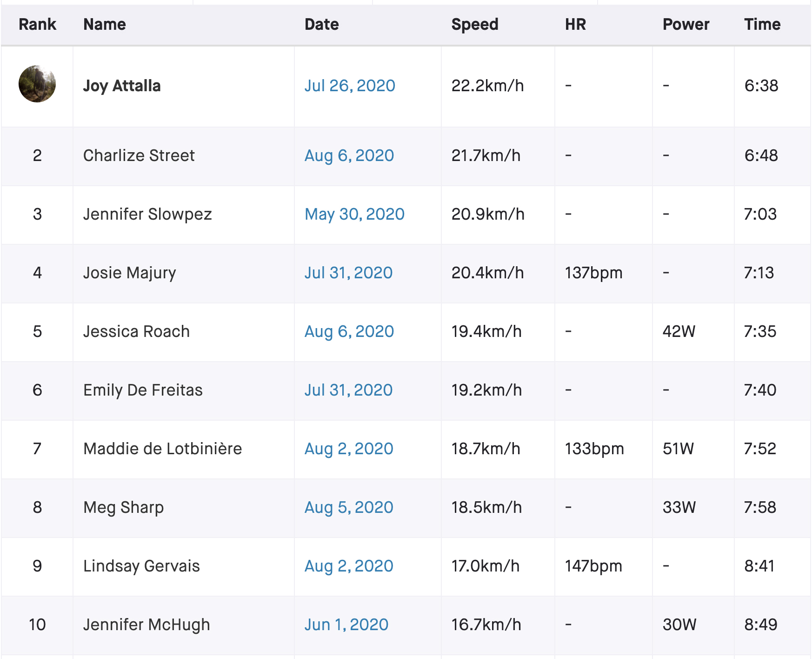The width and height of the screenshot is (812, 659).
Task: Open Emily De Freitas's Jul 31, 2020 date
Action: click(x=348, y=390)
